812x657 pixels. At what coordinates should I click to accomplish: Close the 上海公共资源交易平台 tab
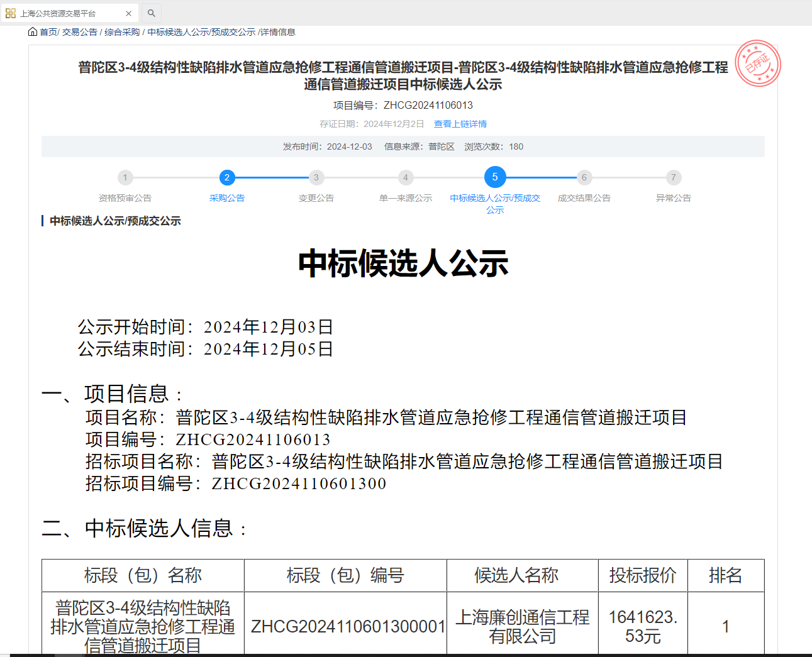pos(128,13)
